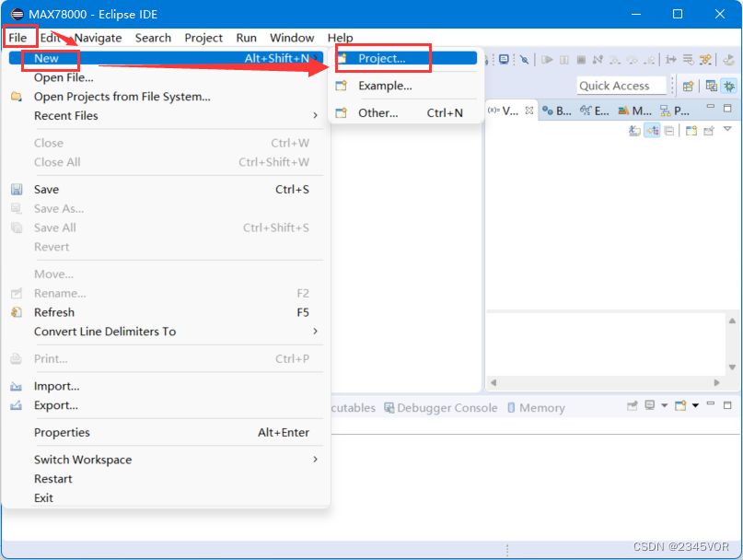Close the Variables view tab
Viewport: 743px width, 560px height.
pyautogui.click(x=529, y=111)
